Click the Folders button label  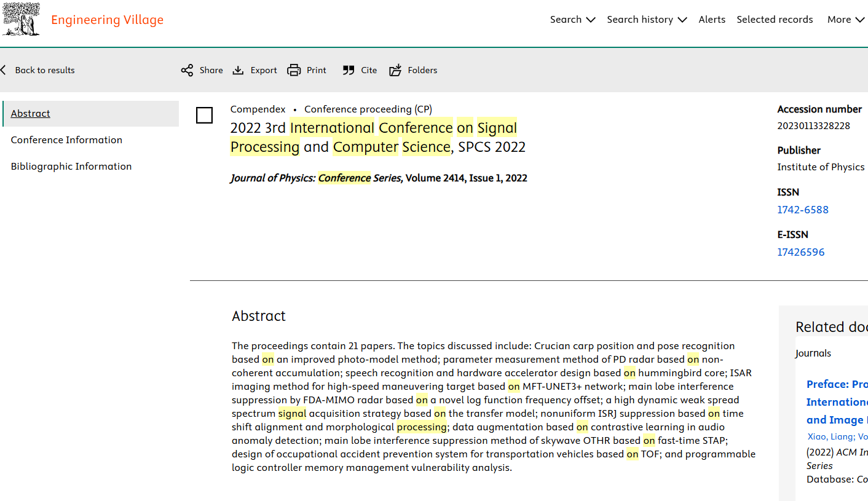click(x=422, y=70)
